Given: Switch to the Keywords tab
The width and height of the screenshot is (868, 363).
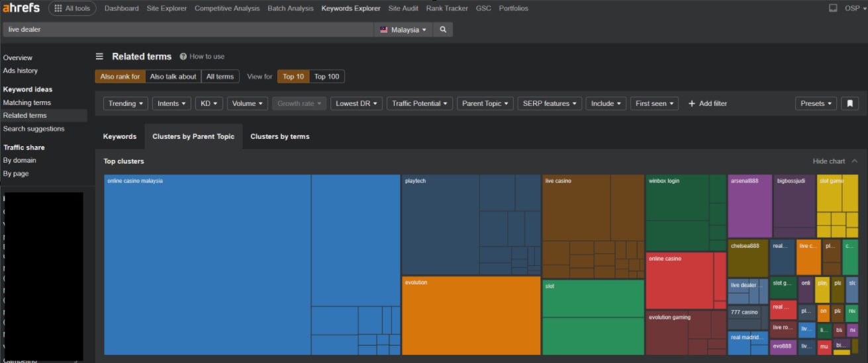Looking at the screenshot, I should tap(120, 136).
